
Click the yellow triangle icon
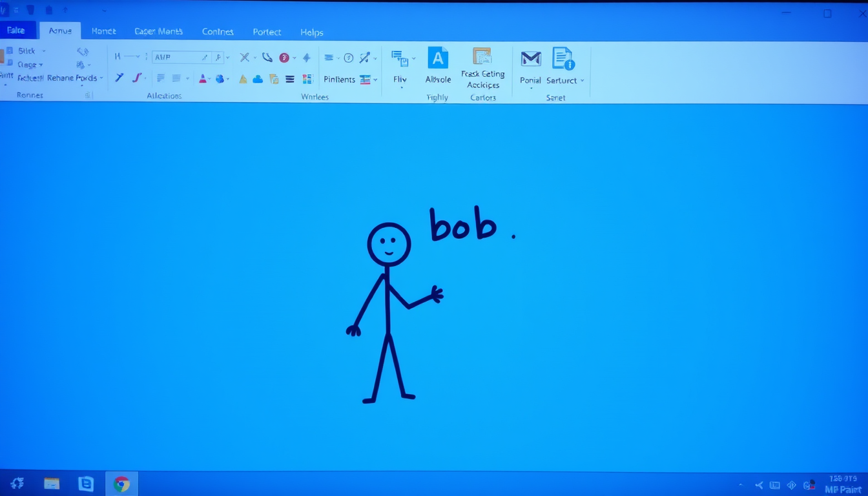click(x=243, y=79)
